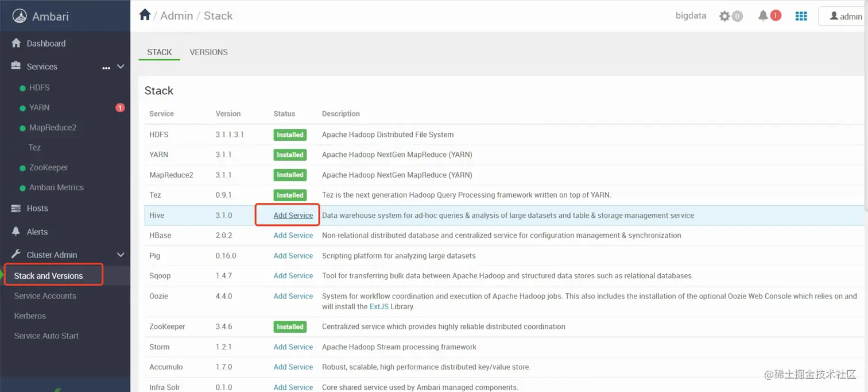Open Hosts page in sidebar
The width and height of the screenshot is (868, 392).
(37, 208)
